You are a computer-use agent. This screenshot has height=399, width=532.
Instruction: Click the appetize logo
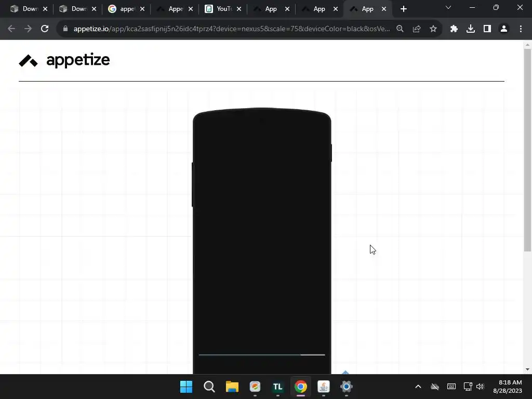64,60
